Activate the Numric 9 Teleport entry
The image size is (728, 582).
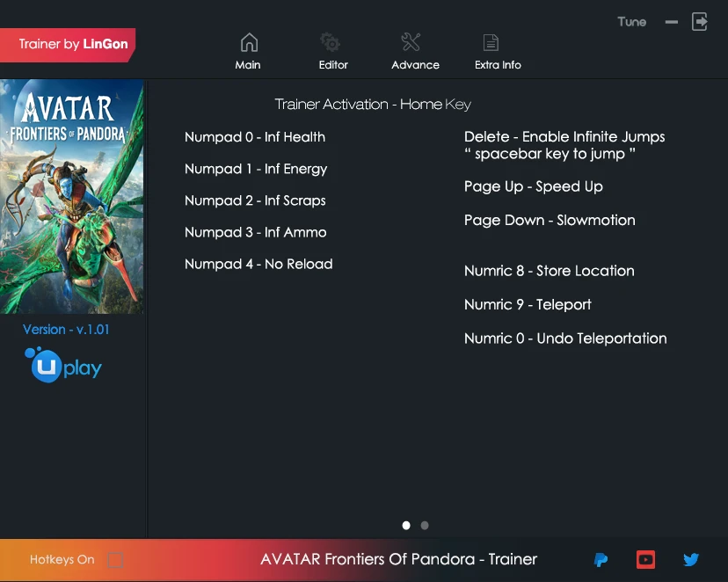(x=528, y=304)
